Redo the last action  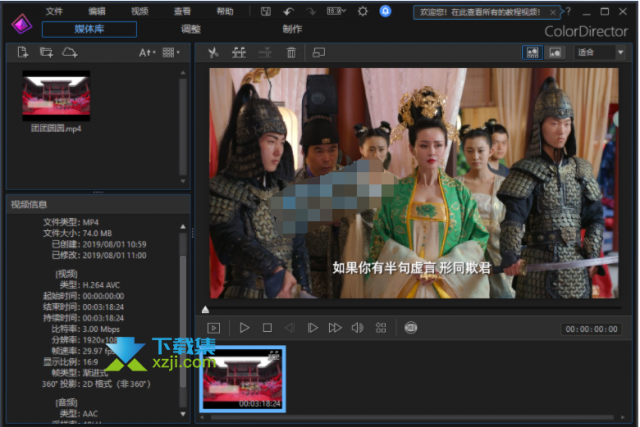[x=311, y=11]
